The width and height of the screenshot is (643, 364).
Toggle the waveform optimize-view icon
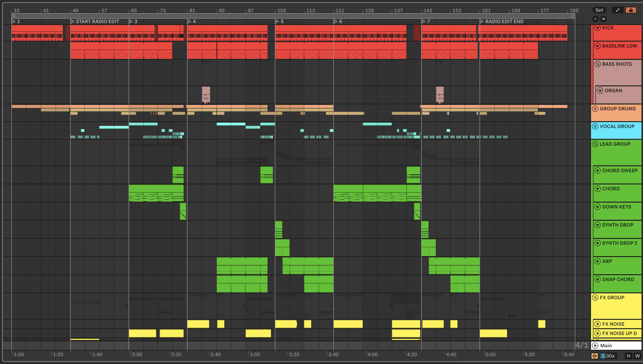[x=594, y=356]
